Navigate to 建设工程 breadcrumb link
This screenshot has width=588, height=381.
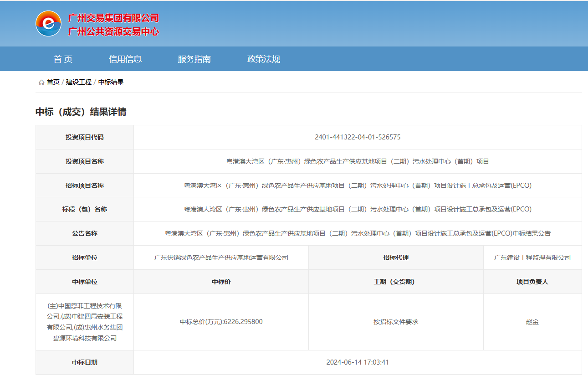(x=79, y=82)
